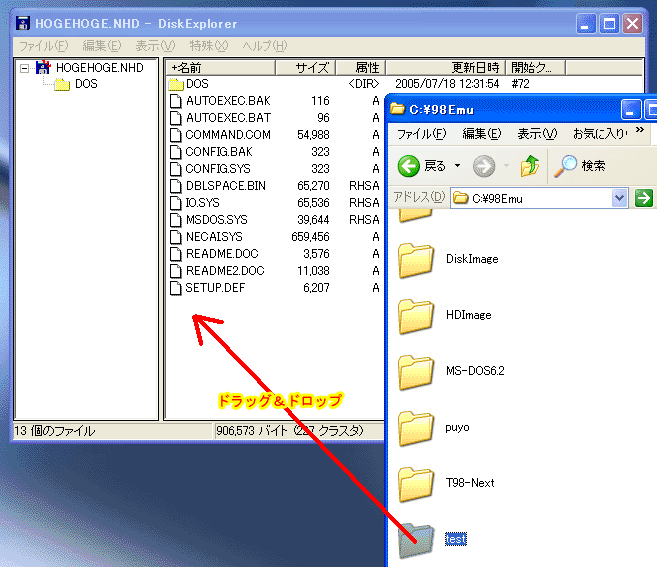Open 編集(E) menu in C:¥98Emu window
This screenshot has width=657, height=567.
(481, 134)
